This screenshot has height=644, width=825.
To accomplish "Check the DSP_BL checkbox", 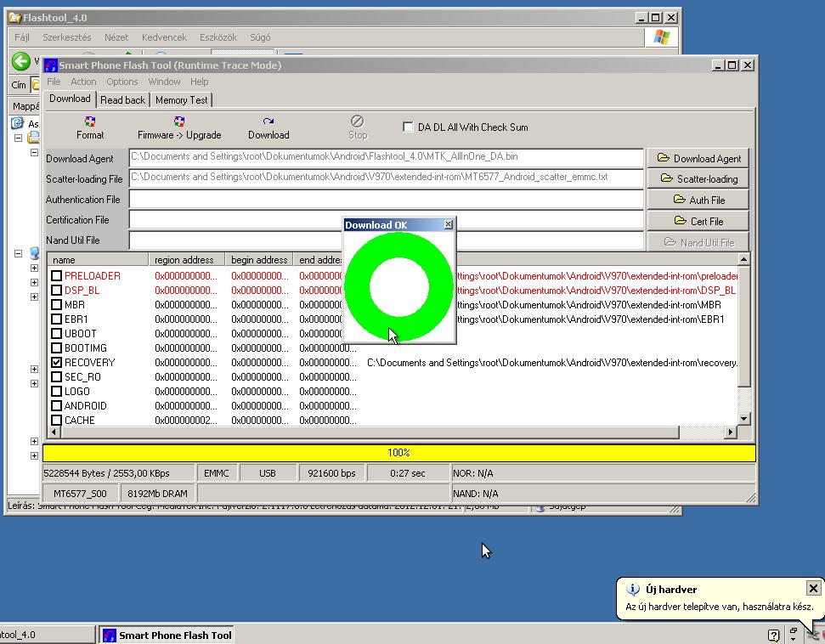I will click(56, 291).
